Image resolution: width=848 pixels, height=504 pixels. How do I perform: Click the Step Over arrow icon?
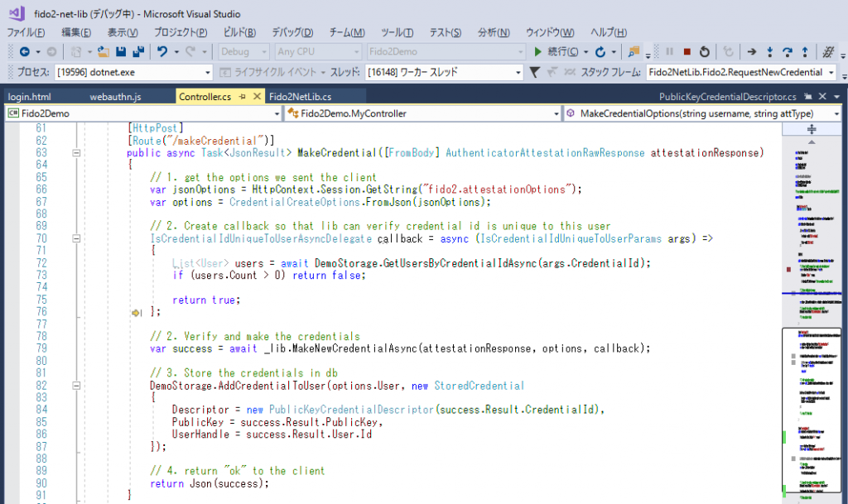pyautogui.click(x=788, y=52)
